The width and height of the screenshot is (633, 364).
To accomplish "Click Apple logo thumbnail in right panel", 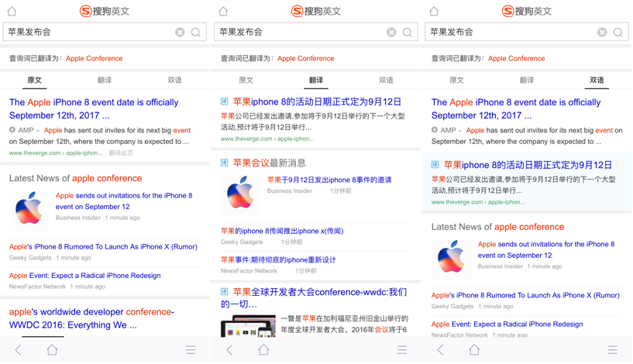I will 451,258.
